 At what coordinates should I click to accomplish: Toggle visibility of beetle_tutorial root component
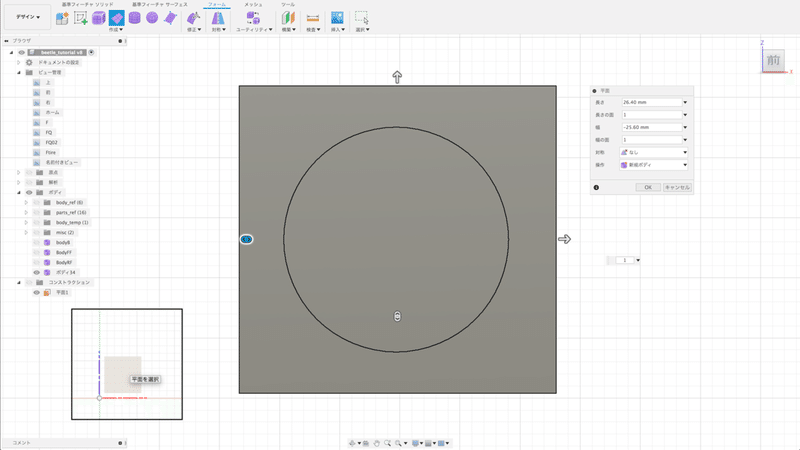21,53
